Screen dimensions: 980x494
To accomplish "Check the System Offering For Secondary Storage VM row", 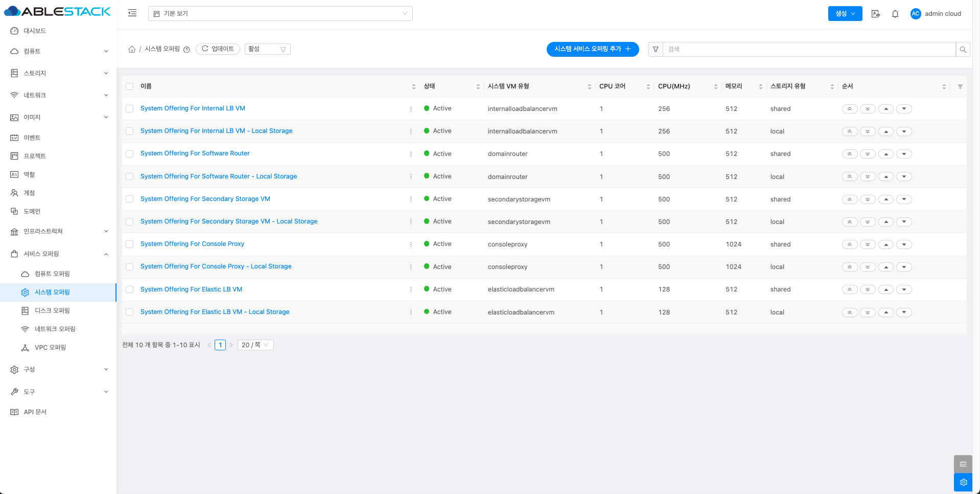I will click(x=130, y=199).
